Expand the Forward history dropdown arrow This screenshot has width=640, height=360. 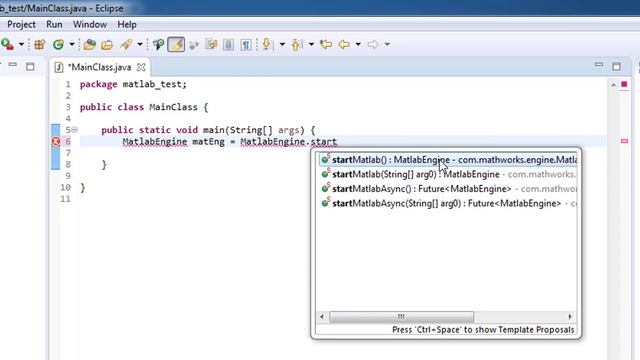coord(387,44)
